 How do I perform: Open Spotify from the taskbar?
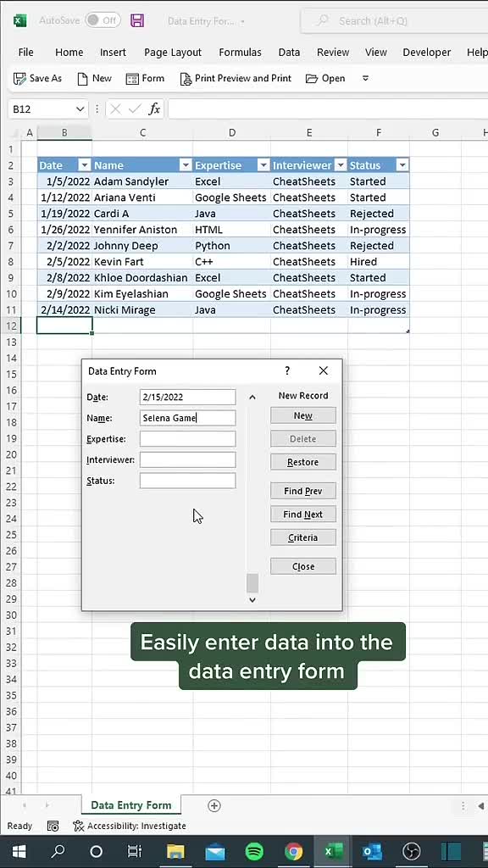tap(254, 852)
